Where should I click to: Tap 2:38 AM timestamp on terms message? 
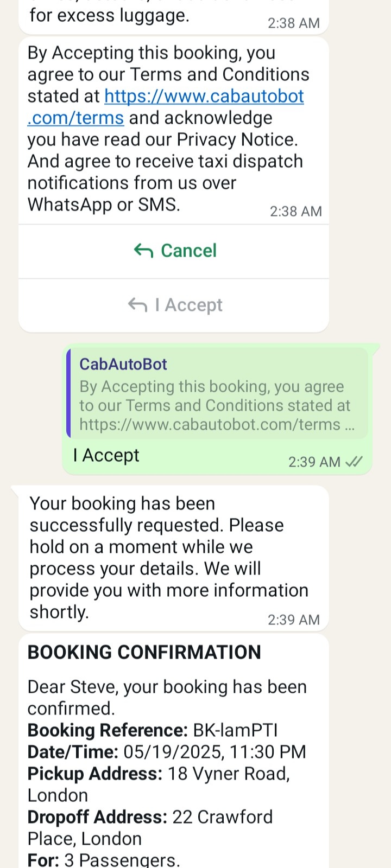[296, 211]
